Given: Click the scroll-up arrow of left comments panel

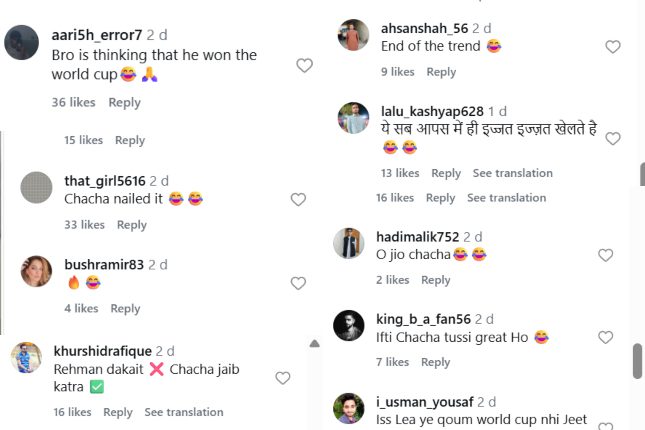Looking at the screenshot, I should 314,344.
